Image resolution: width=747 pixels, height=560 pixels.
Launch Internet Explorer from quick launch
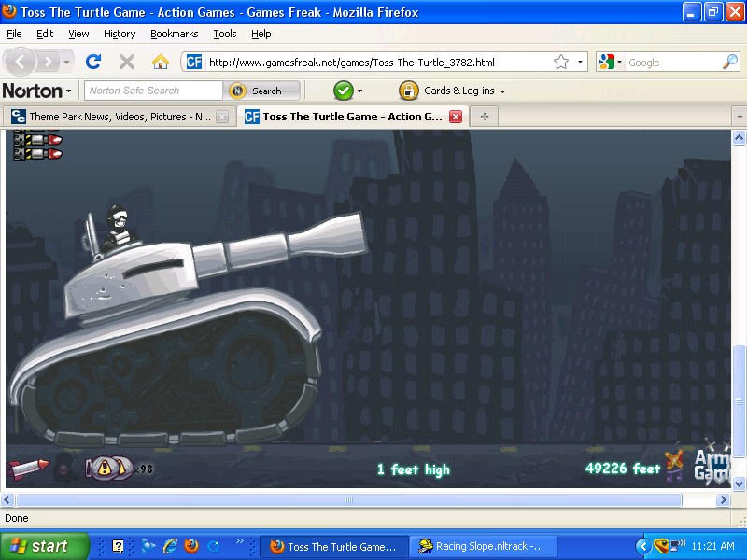pyautogui.click(x=170, y=546)
